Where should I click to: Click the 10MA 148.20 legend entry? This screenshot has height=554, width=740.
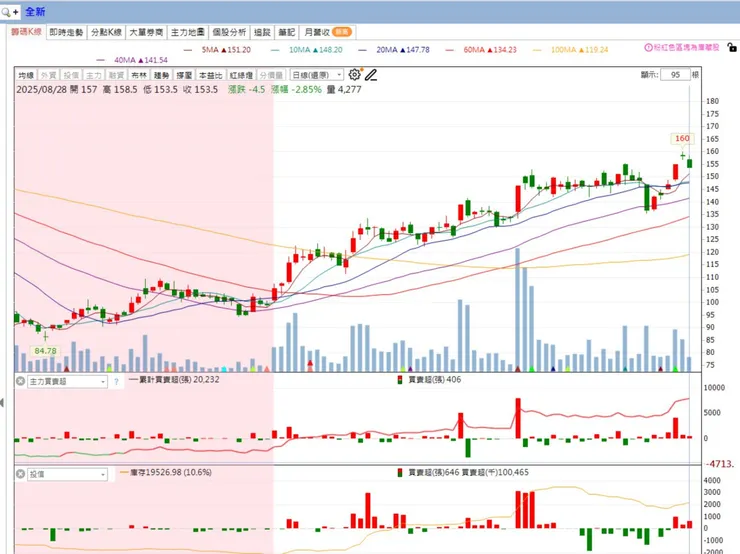tap(307, 50)
